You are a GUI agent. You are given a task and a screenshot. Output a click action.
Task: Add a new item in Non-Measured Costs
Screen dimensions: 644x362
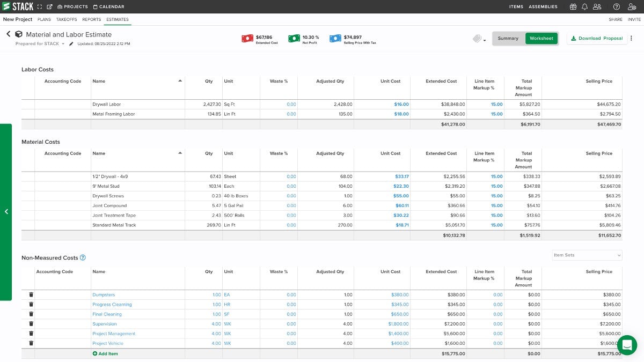[105, 353]
